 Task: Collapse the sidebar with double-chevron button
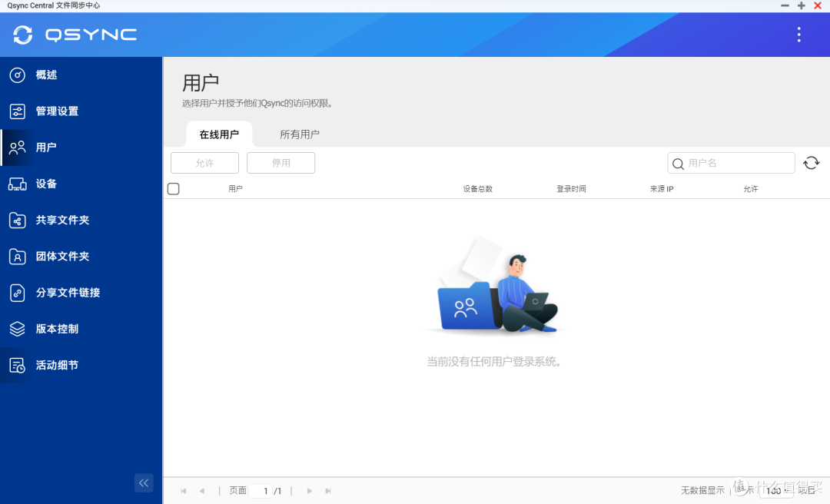coord(144,482)
